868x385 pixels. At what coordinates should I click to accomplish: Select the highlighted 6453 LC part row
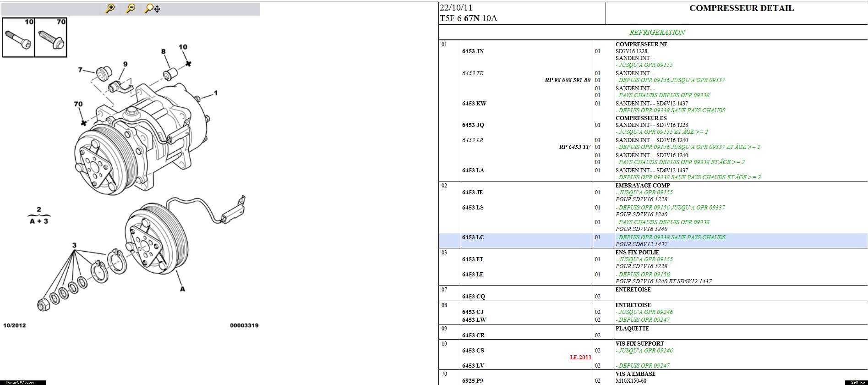click(473, 237)
